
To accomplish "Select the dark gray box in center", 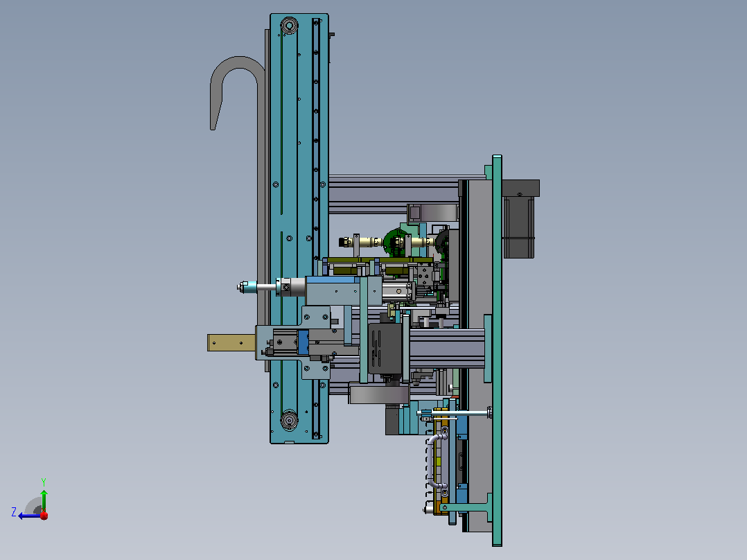I will click(x=384, y=350).
